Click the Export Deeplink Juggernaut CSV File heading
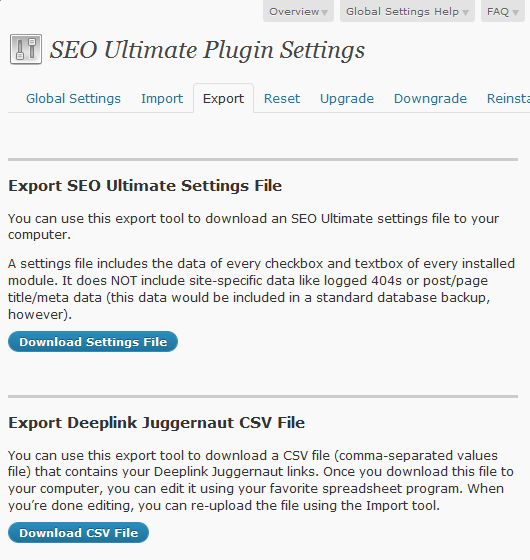Viewport: 530px width, 560px height. [156, 423]
